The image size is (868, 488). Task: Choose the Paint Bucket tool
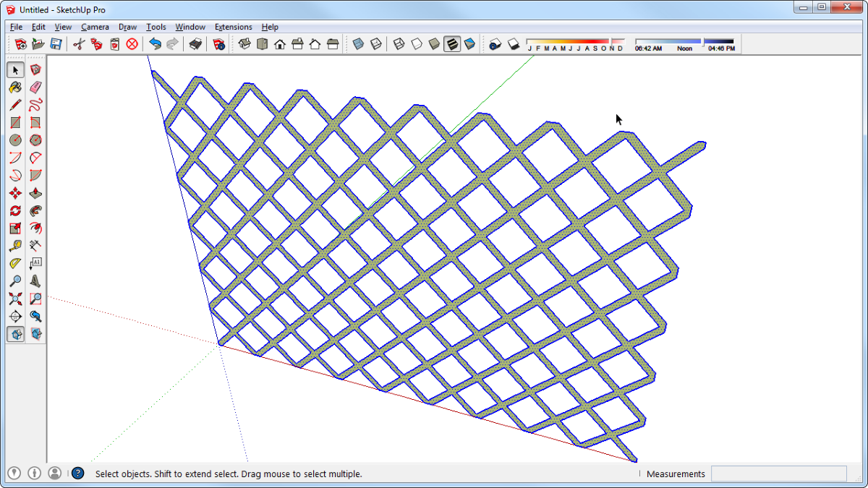point(15,87)
